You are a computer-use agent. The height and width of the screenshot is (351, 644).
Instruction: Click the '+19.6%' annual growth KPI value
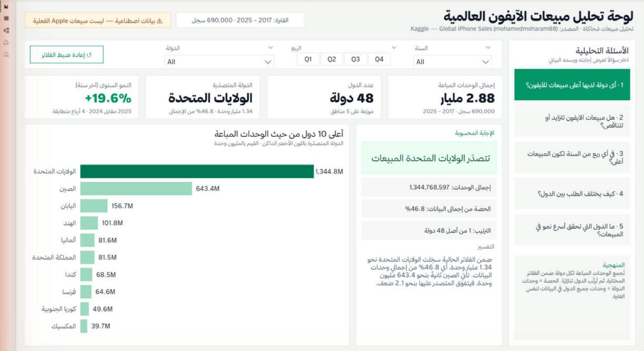(x=108, y=99)
